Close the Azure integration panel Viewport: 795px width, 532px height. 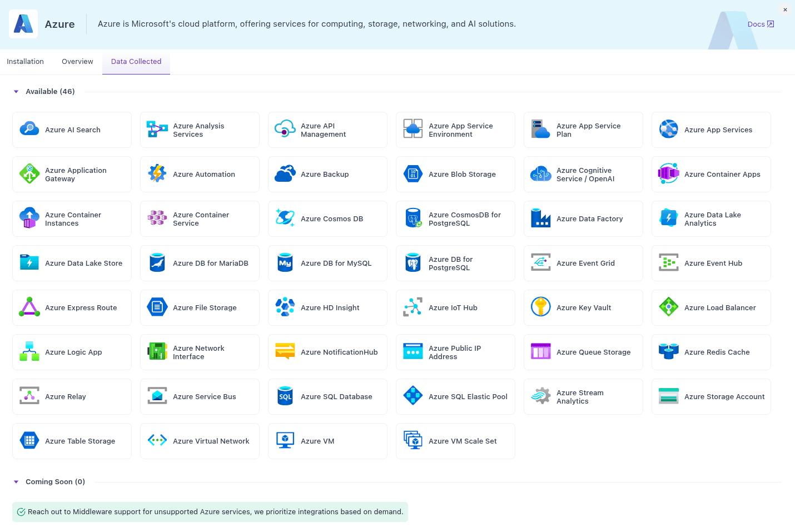tap(785, 9)
